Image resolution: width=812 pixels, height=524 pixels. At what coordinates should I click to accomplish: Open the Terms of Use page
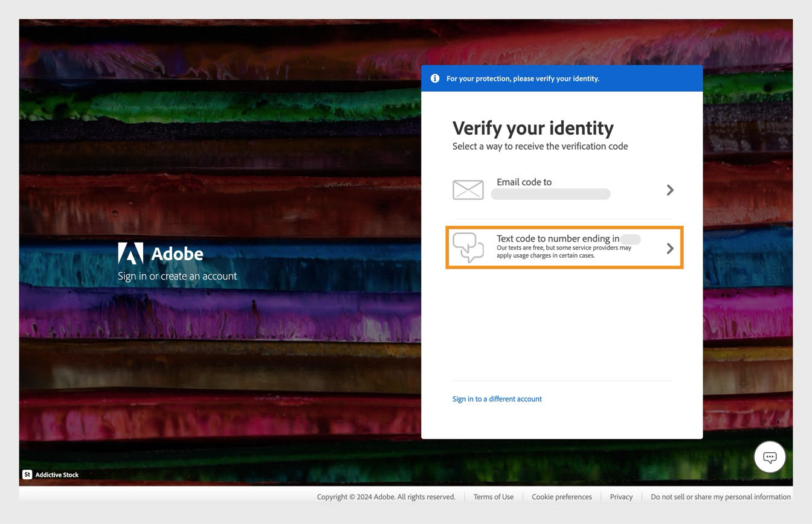[493, 496]
